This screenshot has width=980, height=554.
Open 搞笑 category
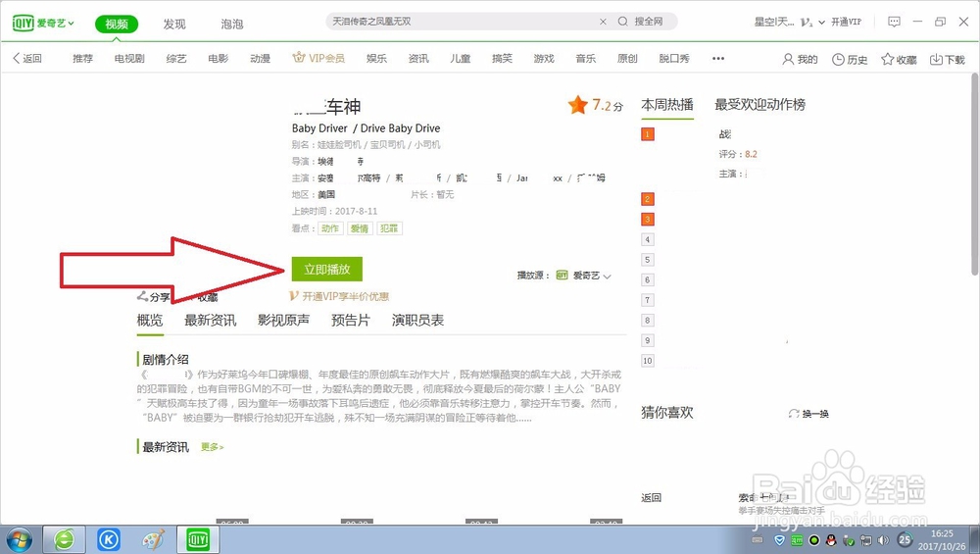coord(502,58)
